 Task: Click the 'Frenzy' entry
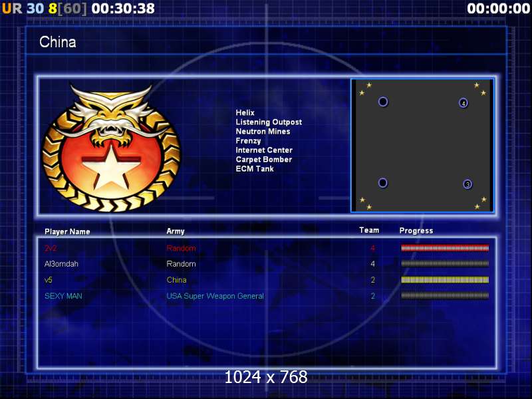point(248,141)
